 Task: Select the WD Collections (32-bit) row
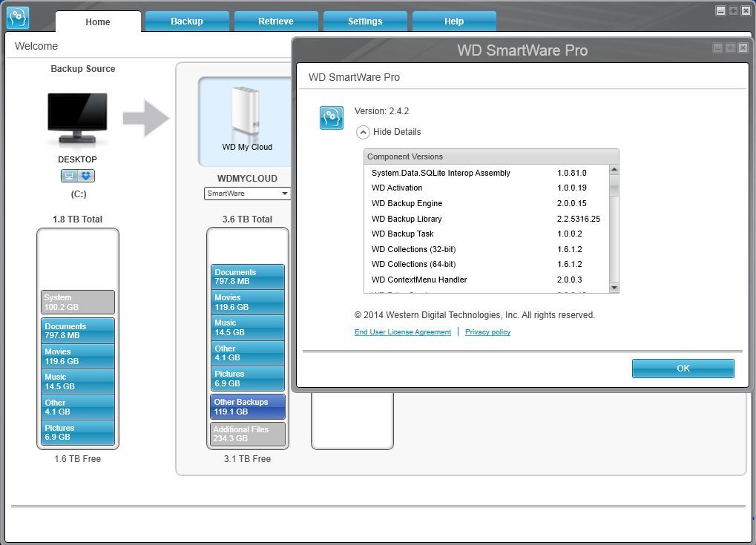[x=487, y=249]
